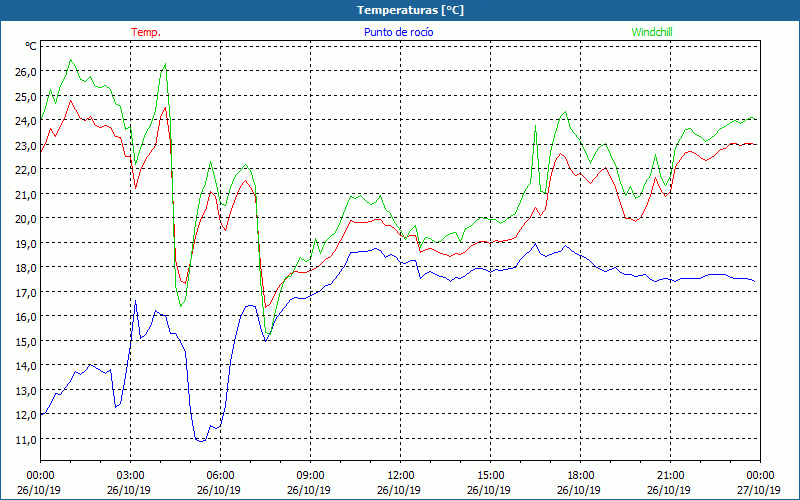
Task: Click the 14,0 y-axis value
Action: pyautogui.click(x=26, y=366)
